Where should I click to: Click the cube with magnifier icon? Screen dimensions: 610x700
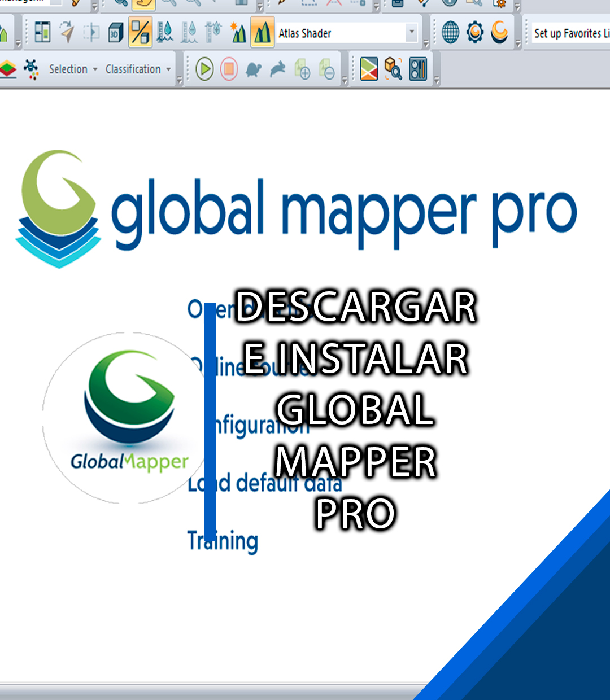coord(393,69)
